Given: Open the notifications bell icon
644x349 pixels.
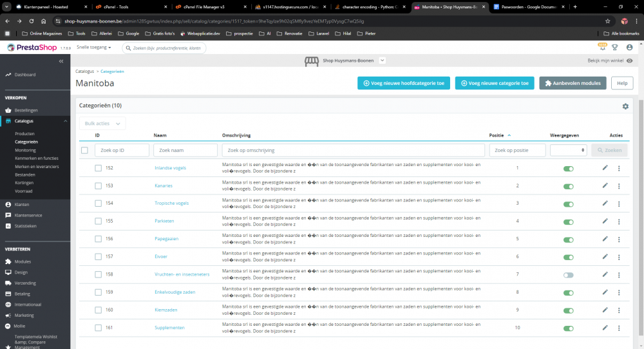Looking at the screenshot, I should pos(603,48).
